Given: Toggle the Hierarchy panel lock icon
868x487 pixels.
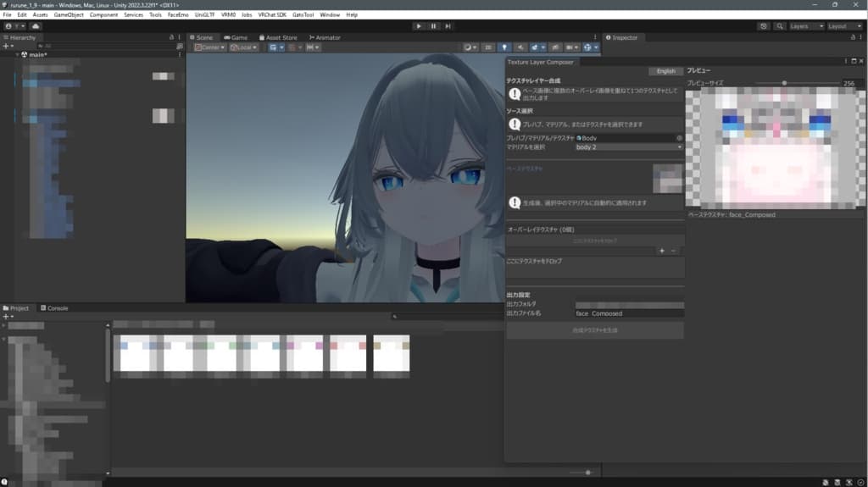Looking at the screenshot, I should coord(172,37).
